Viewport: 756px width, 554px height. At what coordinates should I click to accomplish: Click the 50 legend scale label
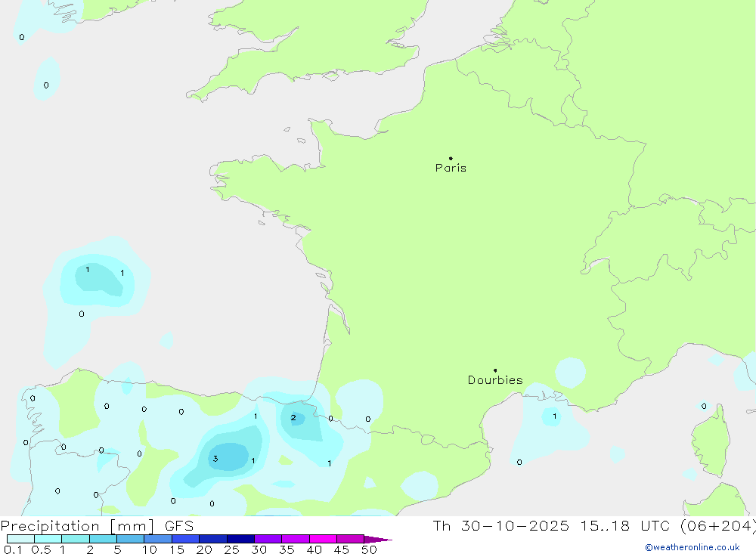369,549
